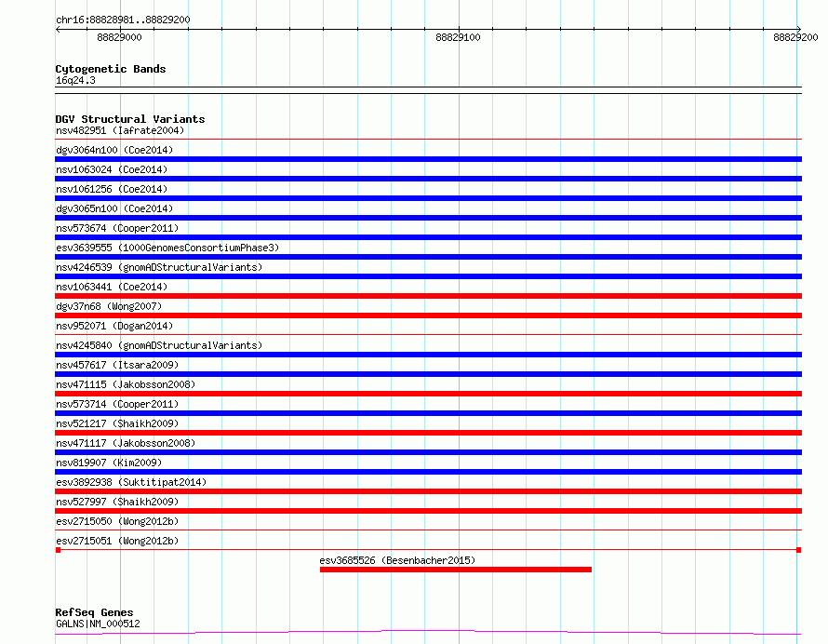This screenshot has width=828, height=644.
Task: Select the RefSeq Genes track title
Action: point(94,612)
